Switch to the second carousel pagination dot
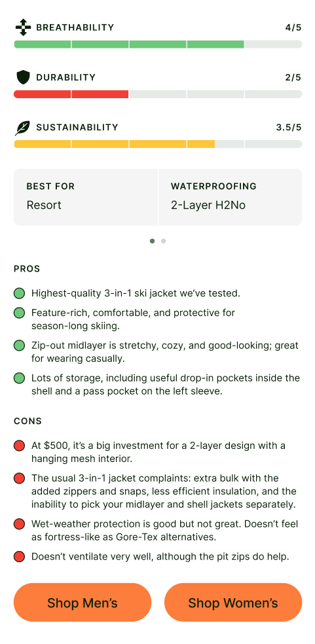 coord(163,241)
